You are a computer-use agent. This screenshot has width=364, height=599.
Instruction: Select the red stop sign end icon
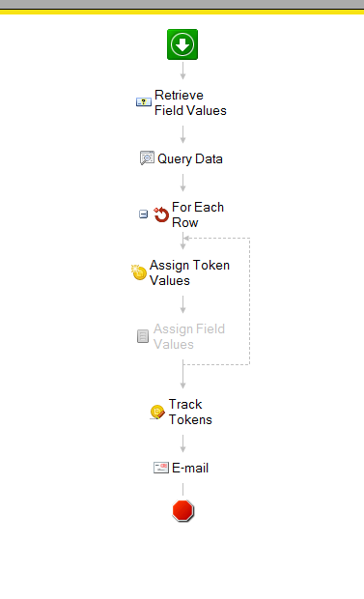(182, 510)
